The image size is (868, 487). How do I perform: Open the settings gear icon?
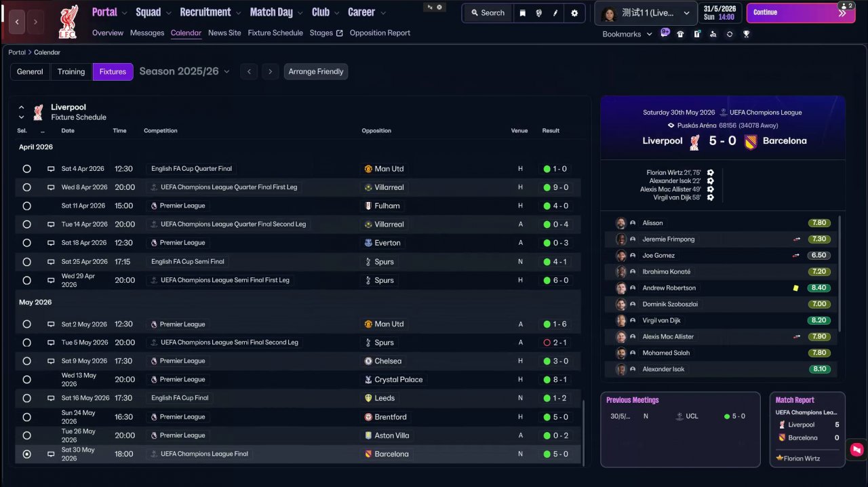tap(574, 13)
